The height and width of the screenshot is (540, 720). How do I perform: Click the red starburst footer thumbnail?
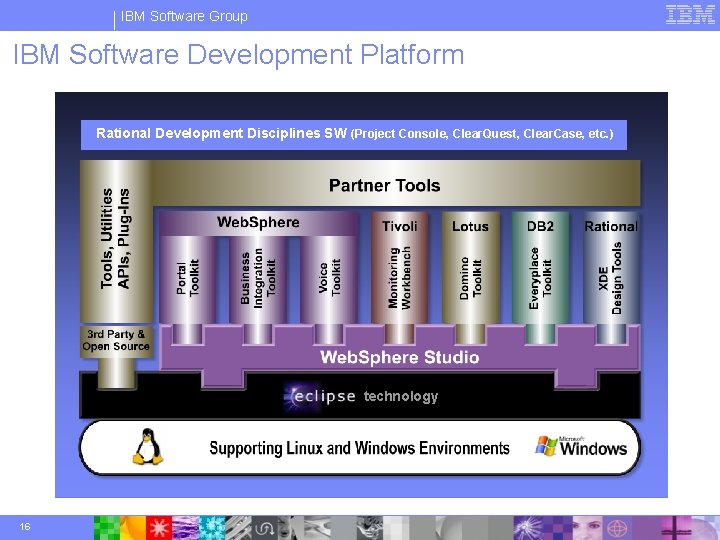[159, 528]
